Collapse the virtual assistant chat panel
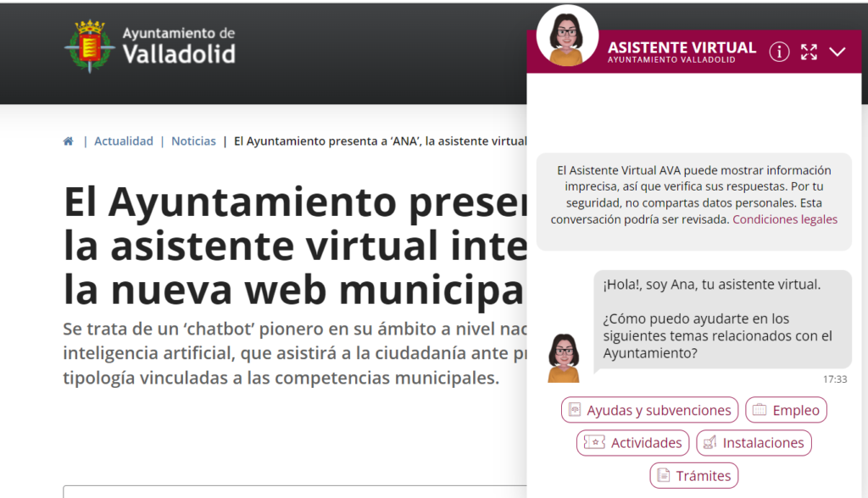 click(x=837, y=52)
